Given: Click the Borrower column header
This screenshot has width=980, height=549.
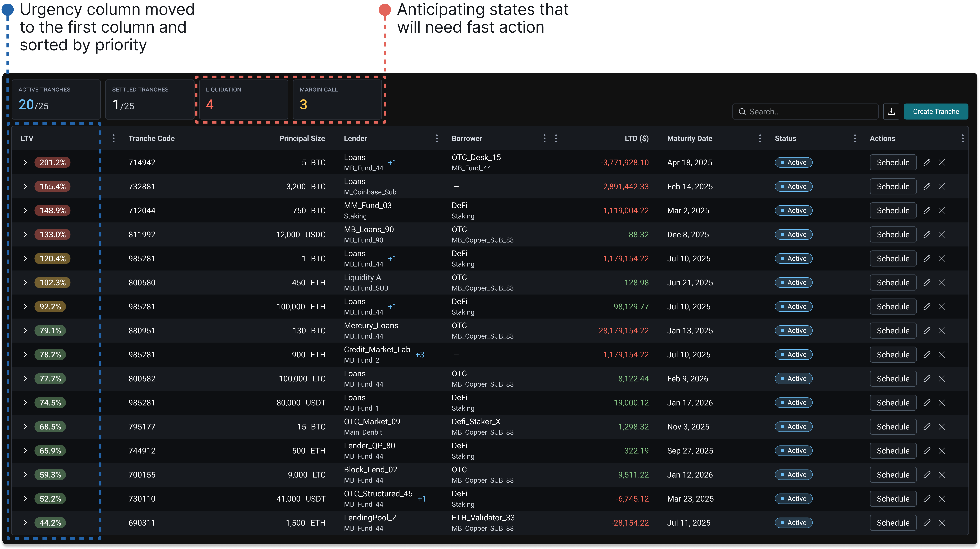Looking at the screenshot, I should point(467,139).
